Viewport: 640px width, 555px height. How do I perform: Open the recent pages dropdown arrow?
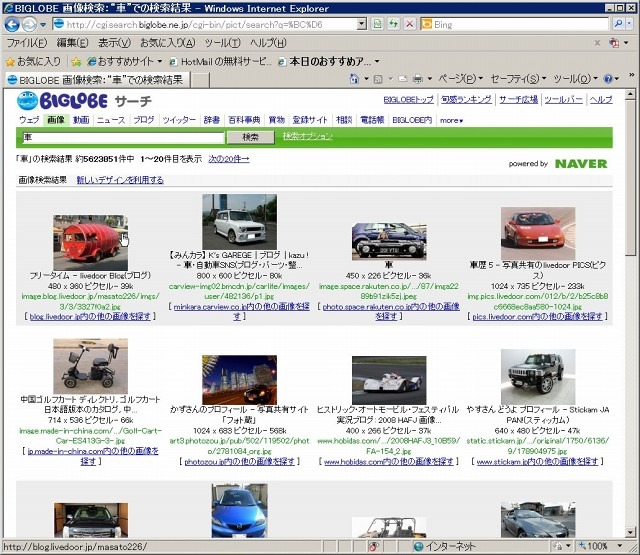(x=43, y=25)
